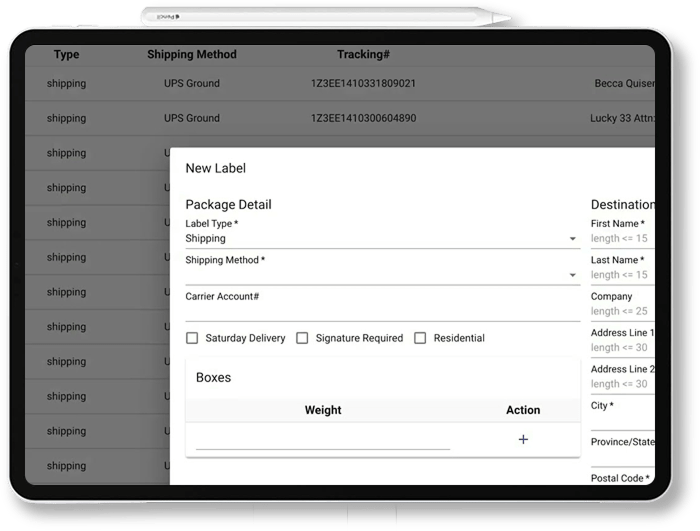Click the First Name field

point(622,238)
